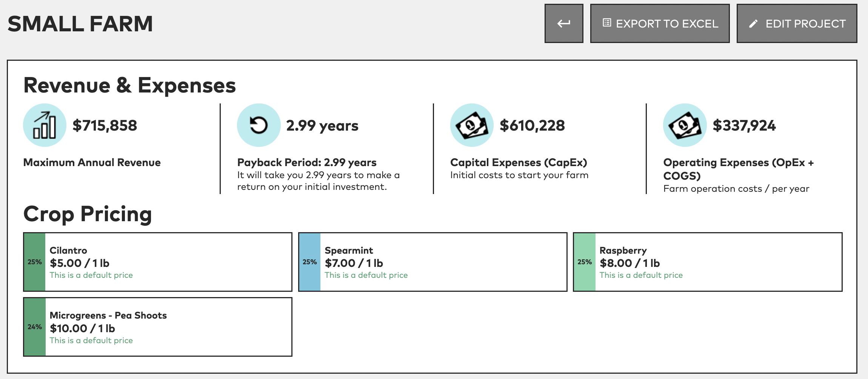Viewport: 868px width, 379px height.
Task: Click the Capital Expenses money icon
Action: (472, 125)
